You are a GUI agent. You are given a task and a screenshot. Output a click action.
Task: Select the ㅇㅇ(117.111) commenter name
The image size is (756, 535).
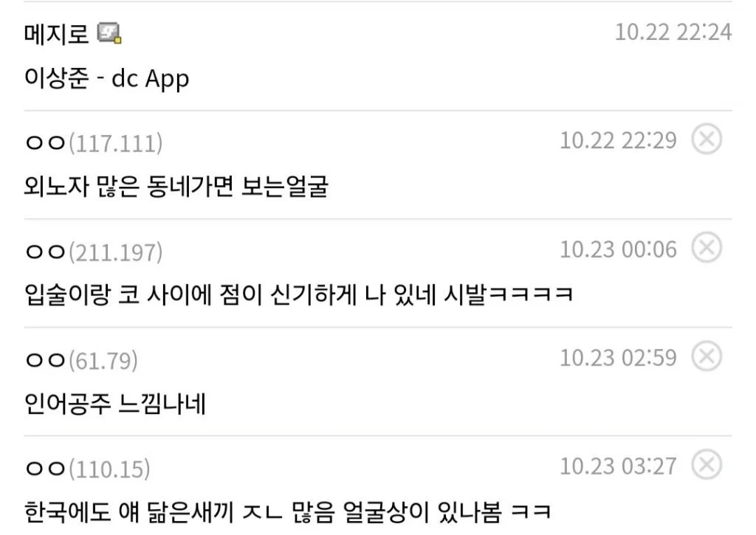coord(94,143)
